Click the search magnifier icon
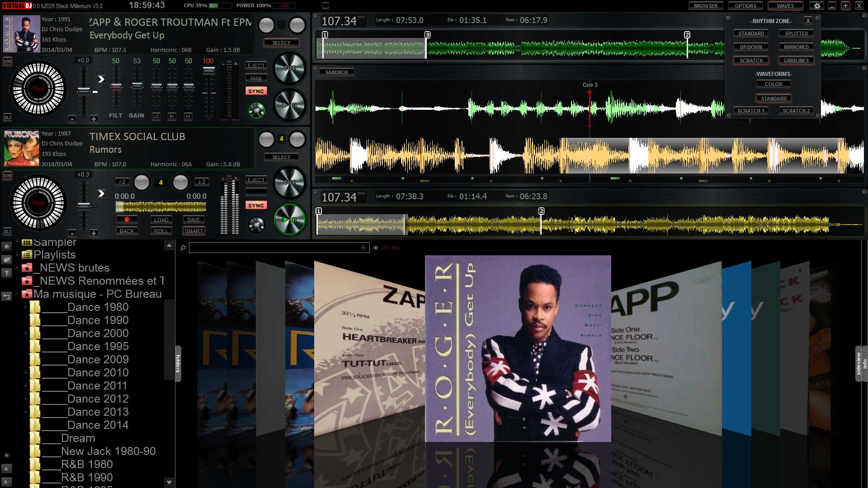Image resolution: width=868 pixels, height=488 pixels. coord(183,248)
